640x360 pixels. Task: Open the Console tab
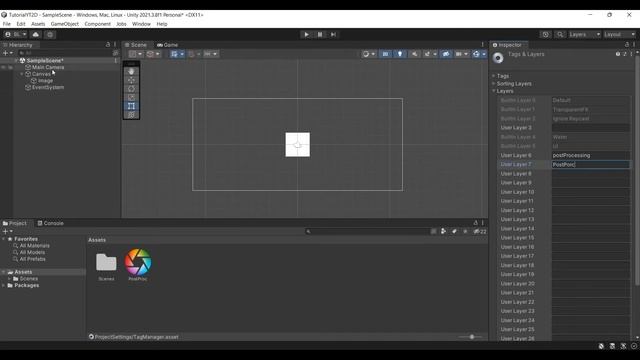point(51,223)
